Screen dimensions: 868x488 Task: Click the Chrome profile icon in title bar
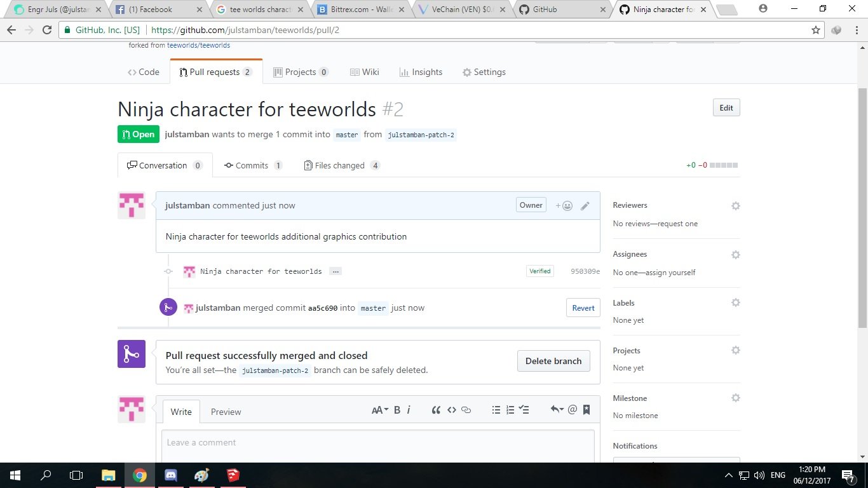coord(763,9)
